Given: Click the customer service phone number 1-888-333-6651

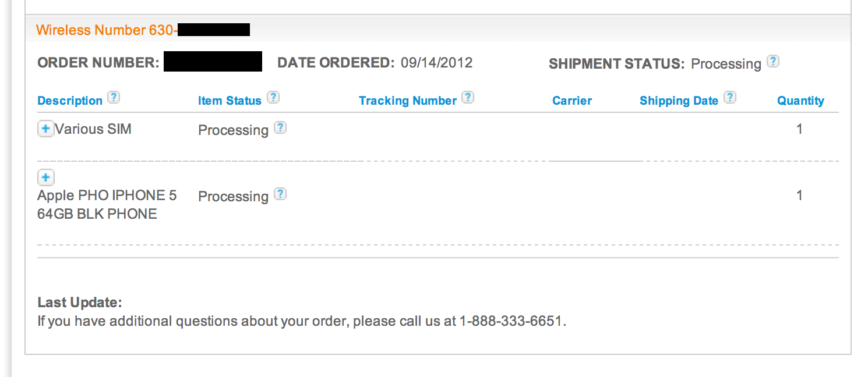Looking at the screenshot, I should 511,321.
